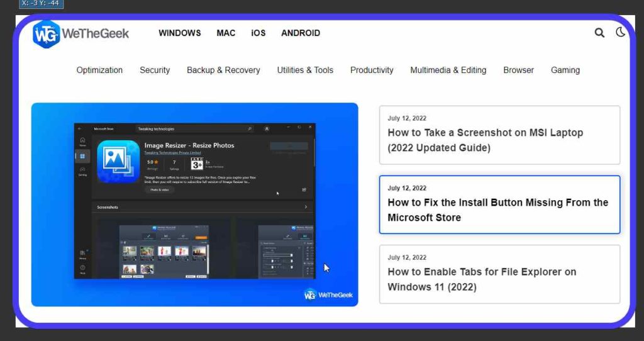Go to the Optimization category
The height and width of the screenshot is (341, 644).
[99, 70]
